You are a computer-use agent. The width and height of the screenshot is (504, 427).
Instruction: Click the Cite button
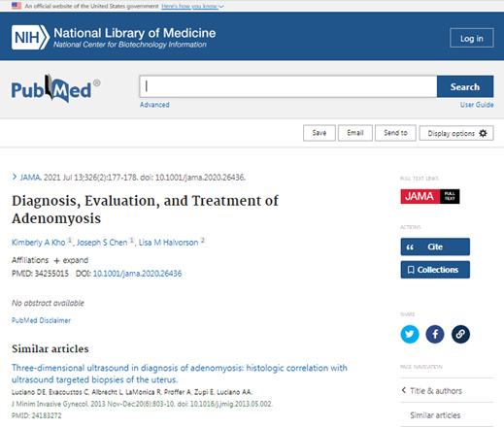click(435, 246)
